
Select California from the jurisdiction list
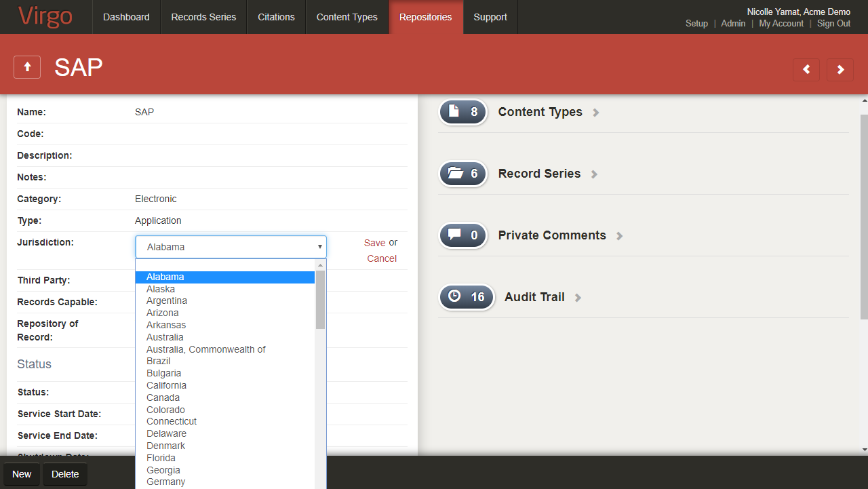(166, 385)
